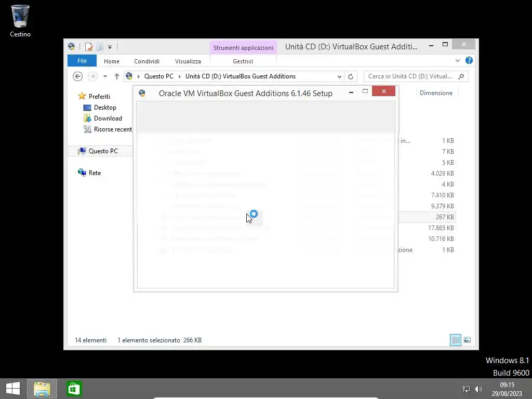Click the network tray icon

click(466, 389)
